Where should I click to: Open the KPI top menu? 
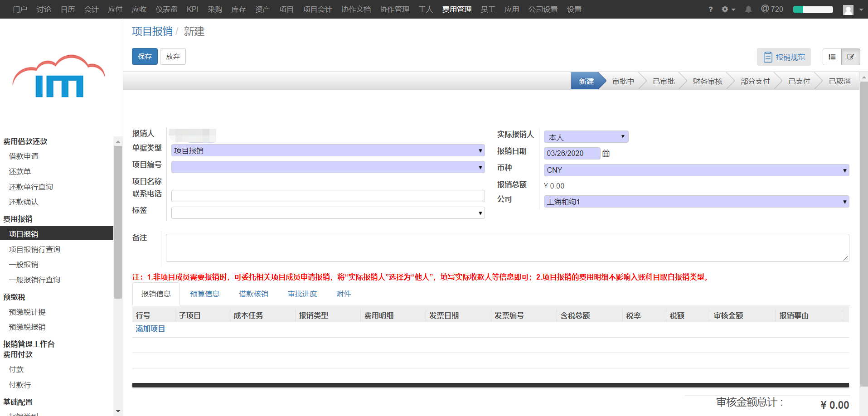[x=193, y=10]
